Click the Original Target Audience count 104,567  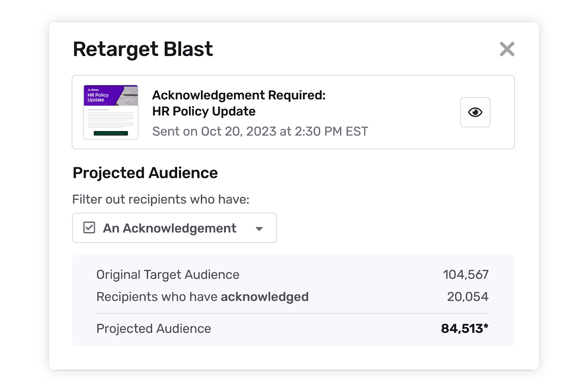tap(465, 274)
